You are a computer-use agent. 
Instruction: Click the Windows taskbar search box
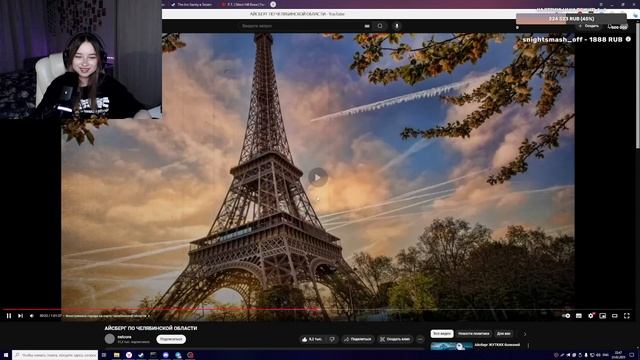click(x=55, y=355)
